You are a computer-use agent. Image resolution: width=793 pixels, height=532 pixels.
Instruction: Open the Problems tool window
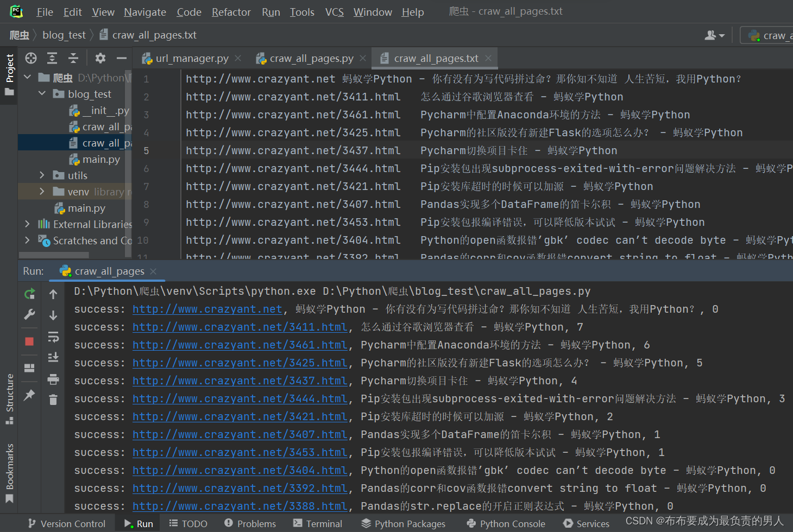click(x=250, y=524)
